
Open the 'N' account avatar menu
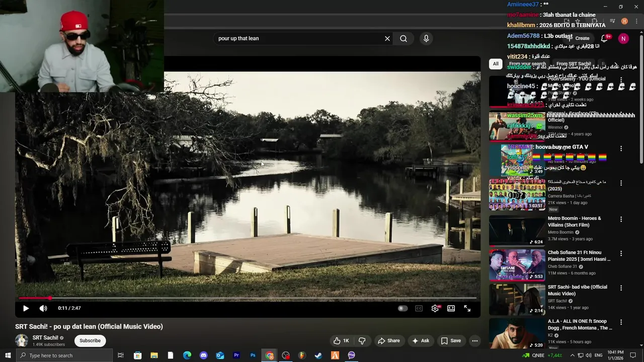623,38
